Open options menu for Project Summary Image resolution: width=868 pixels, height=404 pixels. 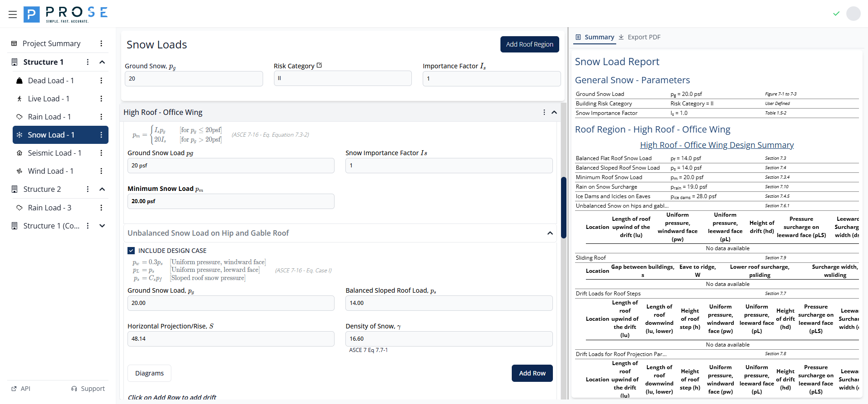101,43
